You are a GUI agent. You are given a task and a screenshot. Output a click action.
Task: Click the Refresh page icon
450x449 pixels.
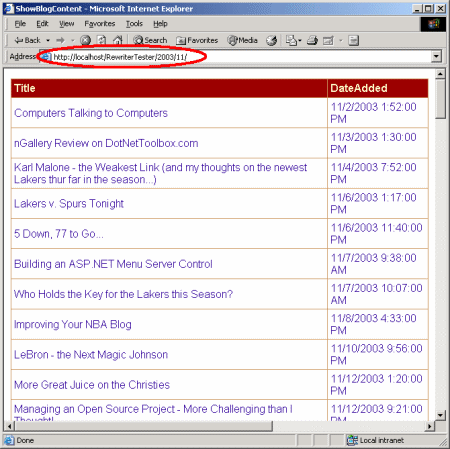[x=102, y=40]
